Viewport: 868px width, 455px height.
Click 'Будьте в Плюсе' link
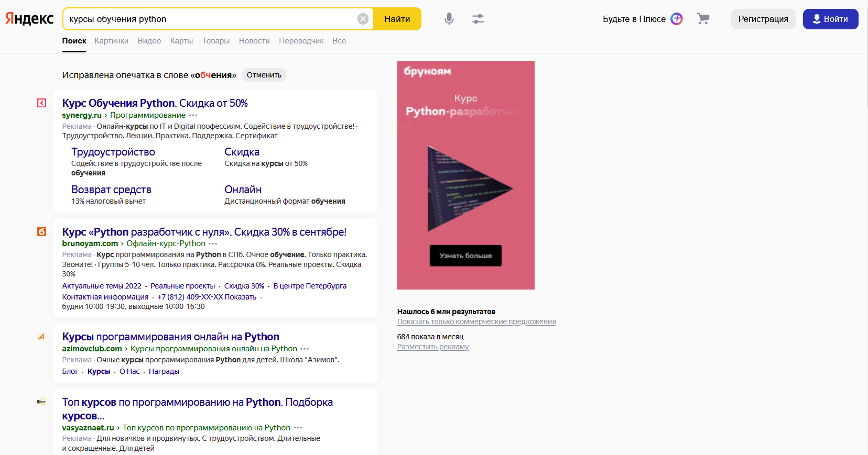pos(634,19)
